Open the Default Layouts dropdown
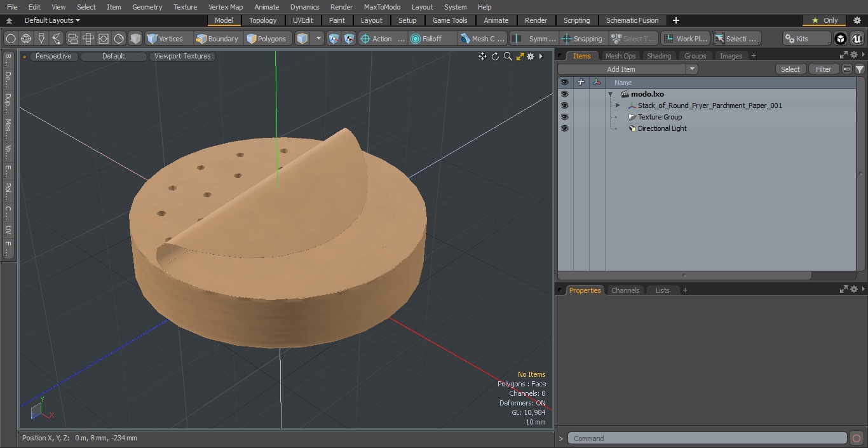868x448 pixels. tap(52, 20)
